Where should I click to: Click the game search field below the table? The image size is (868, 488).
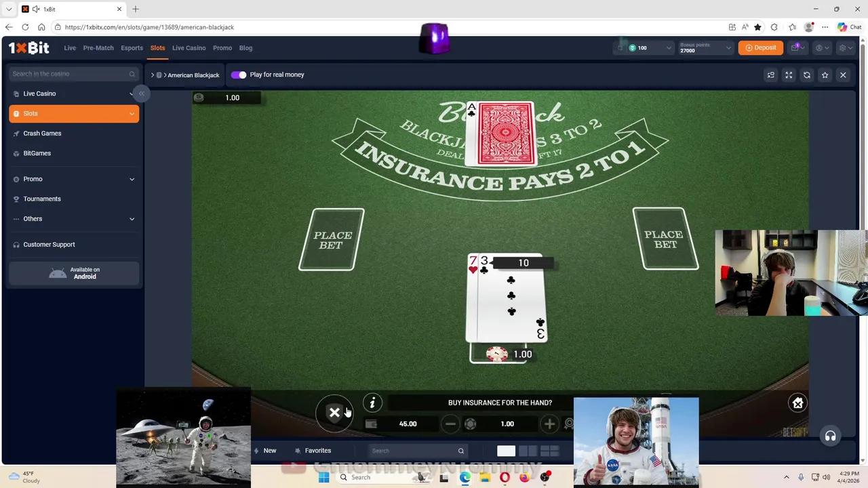tap(417, 451)
